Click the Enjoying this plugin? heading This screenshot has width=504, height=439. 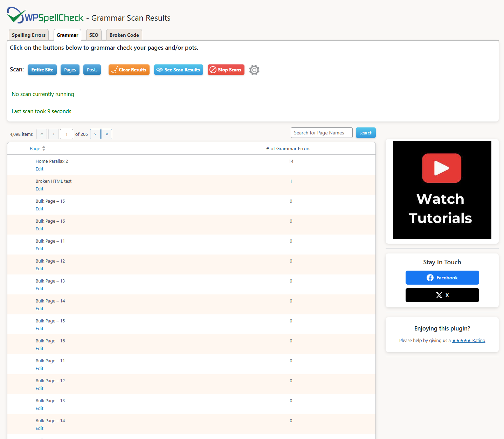point(442,328)
